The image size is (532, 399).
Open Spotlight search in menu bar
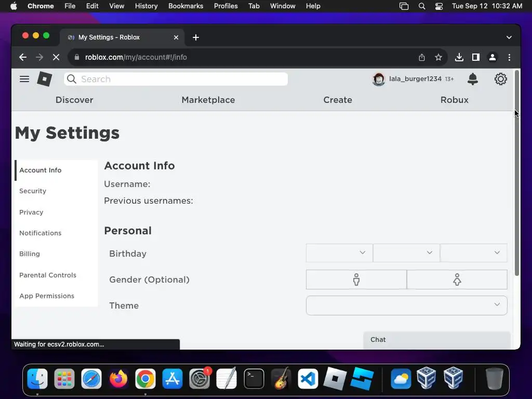pos(422,6)
